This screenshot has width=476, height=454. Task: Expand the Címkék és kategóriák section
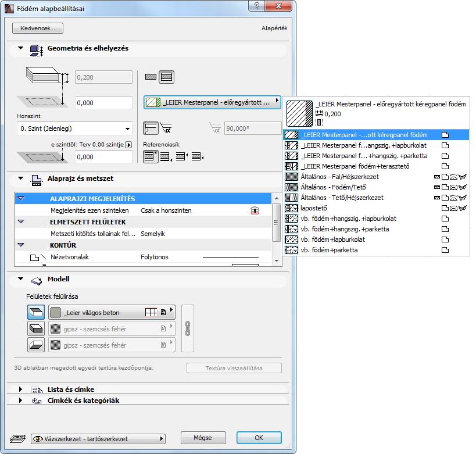pos(21,401)
